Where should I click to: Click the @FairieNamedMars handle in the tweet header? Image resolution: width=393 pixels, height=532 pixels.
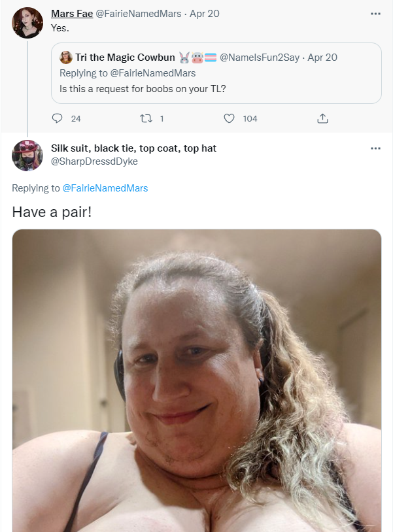pos(139,14)
